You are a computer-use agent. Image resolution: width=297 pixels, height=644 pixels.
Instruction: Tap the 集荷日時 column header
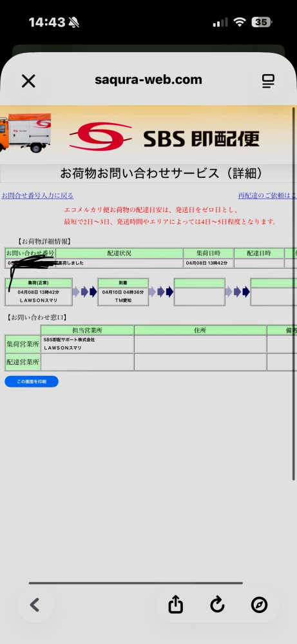(x=208, y=253)
